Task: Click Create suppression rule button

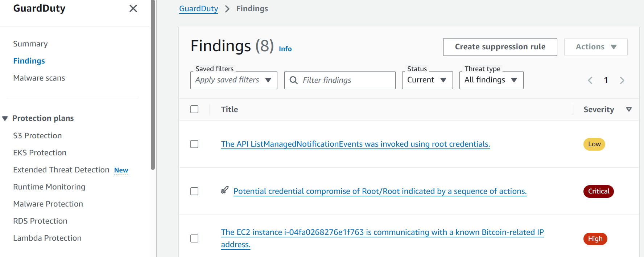Action: pos(500,47)
